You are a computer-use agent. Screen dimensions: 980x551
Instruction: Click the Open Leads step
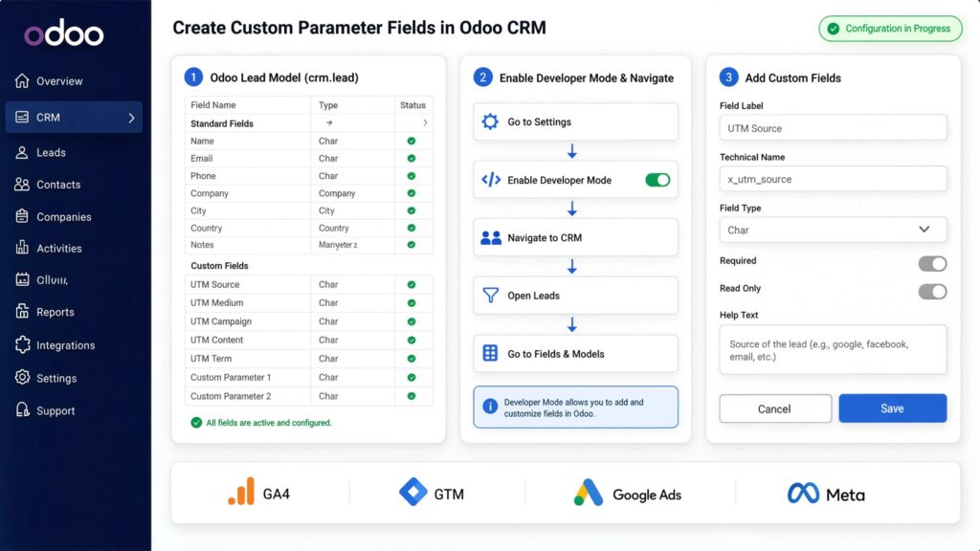575,296
